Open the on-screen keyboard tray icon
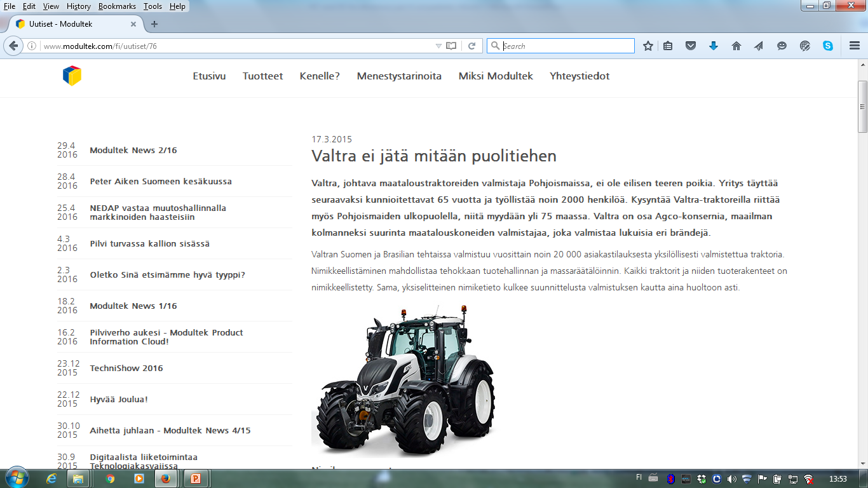Viewport: 868px width, 488px height. (x=653, y=478)
